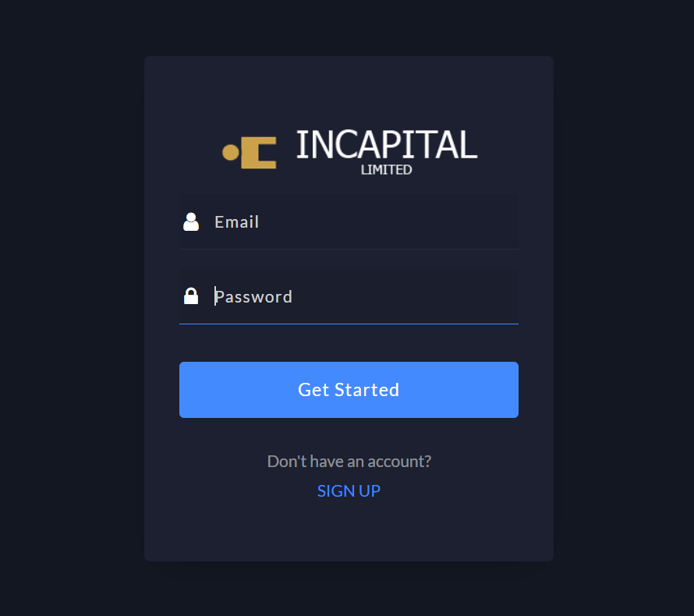Click the gold C-shaped block in logo
The height and width of the screenshot is (616, 694).
click(258, 153)
